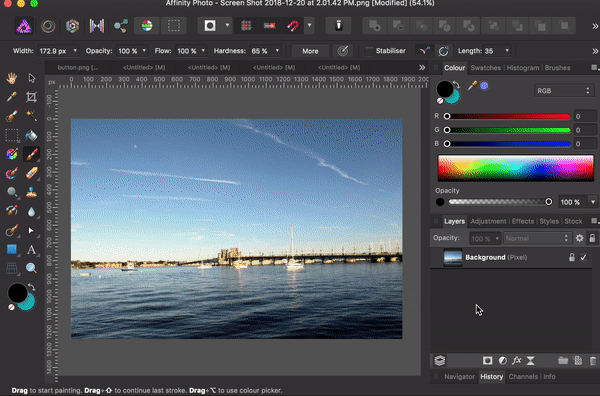The height and width of the screenshot is (396, 600).
Task: Switch to Liquify Persona
Action: (48, 26)
